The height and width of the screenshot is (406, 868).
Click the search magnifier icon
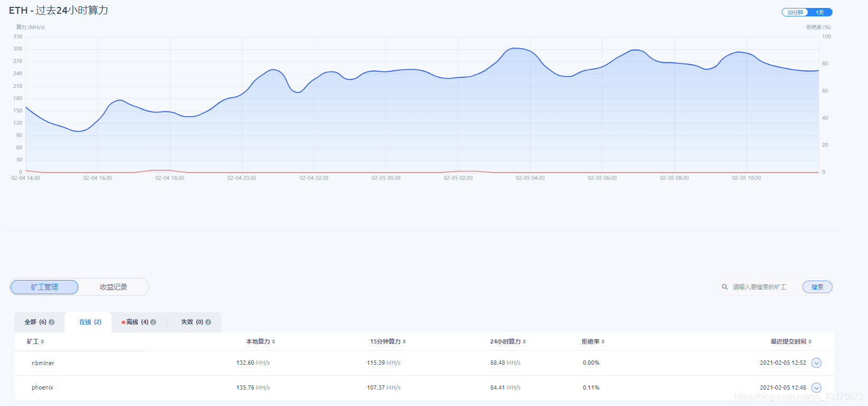725,287
